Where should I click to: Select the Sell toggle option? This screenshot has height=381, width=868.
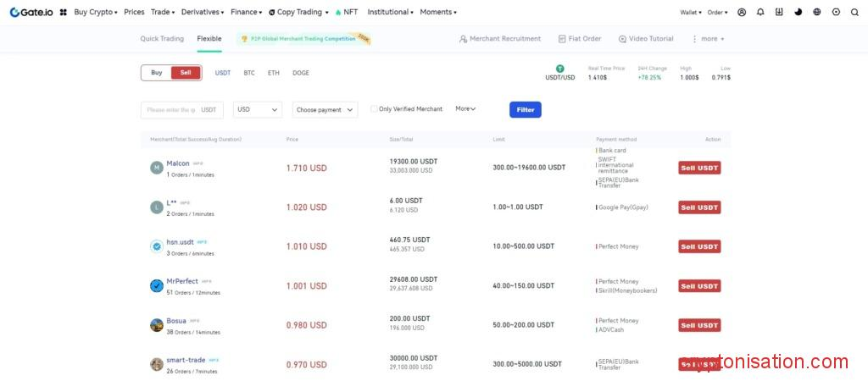point(186,73)
